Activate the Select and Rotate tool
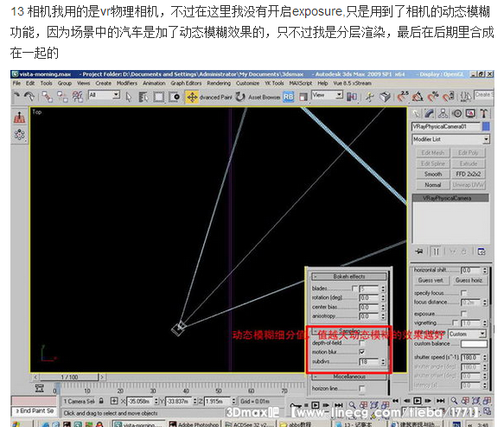 coord(240,97)
